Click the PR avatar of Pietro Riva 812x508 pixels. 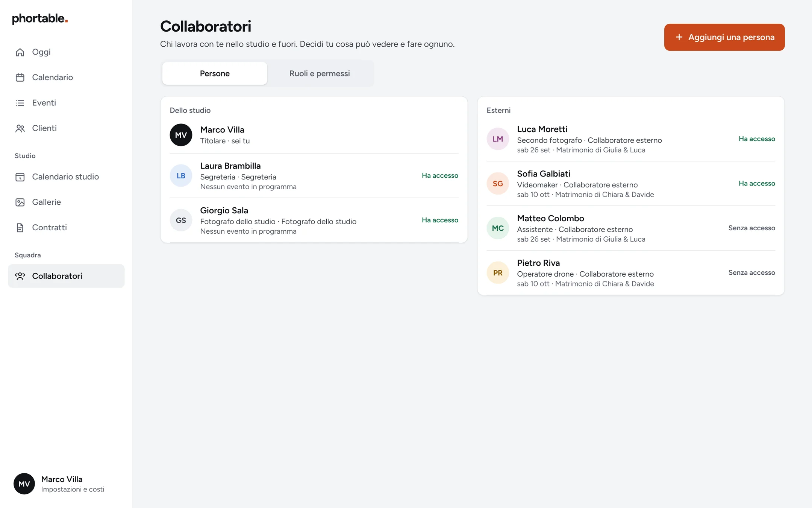(x=498, y=272)
